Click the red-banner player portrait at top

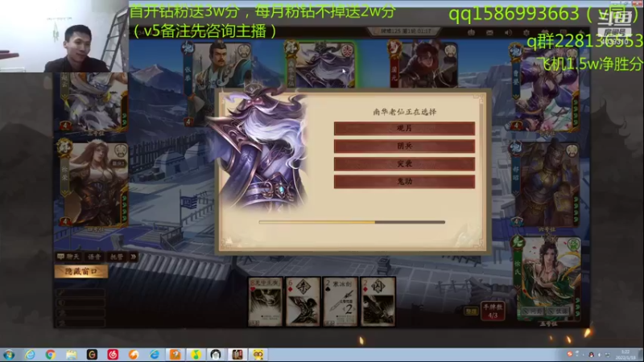click(423, 64)
